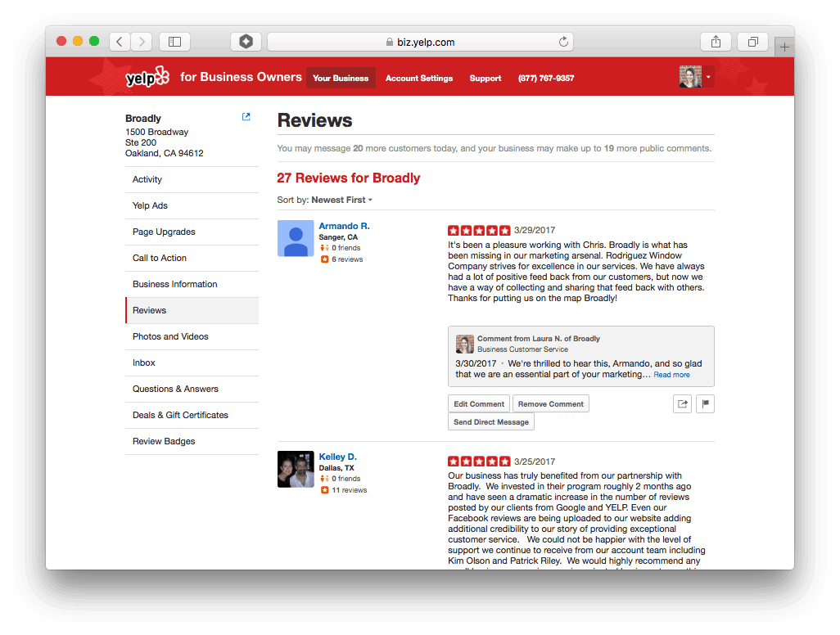Select Call to Action in sidebar
This screenshot has height=635, width=840.
(192, 258)
